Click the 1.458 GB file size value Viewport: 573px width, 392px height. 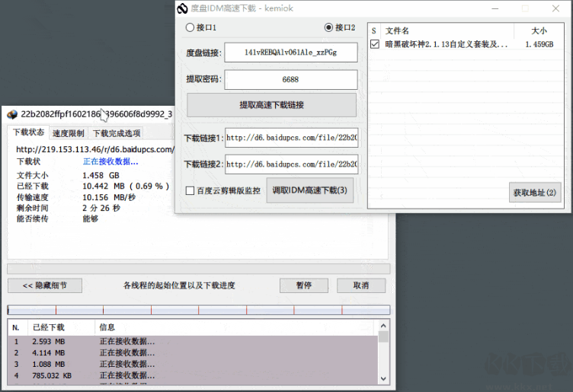(x=101, y=176)
